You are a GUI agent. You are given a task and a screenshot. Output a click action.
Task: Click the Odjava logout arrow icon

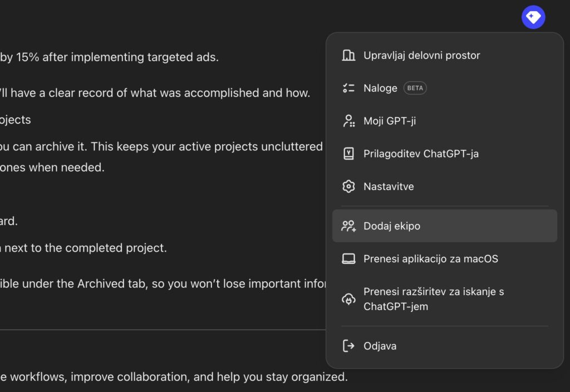(x=348, y=346)
